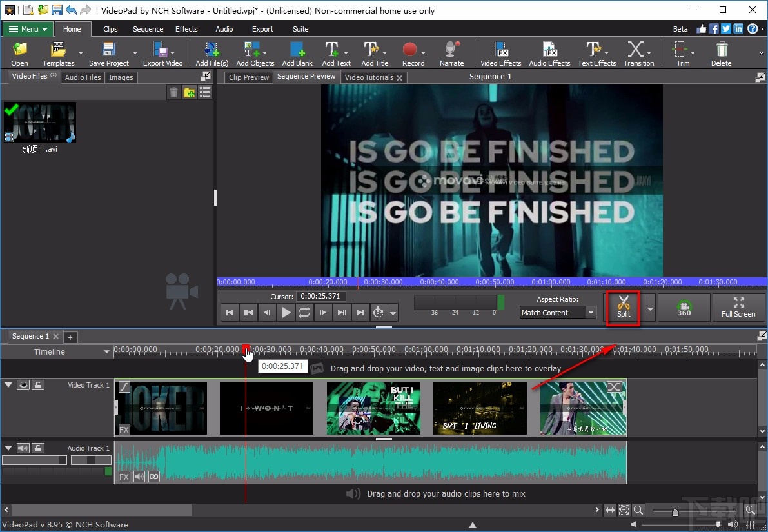Image resolution: width=768 pixels, height=532 pixels.
Task: Collapse Video Track 1 with its triangle
Action: (x=9, y=384)
